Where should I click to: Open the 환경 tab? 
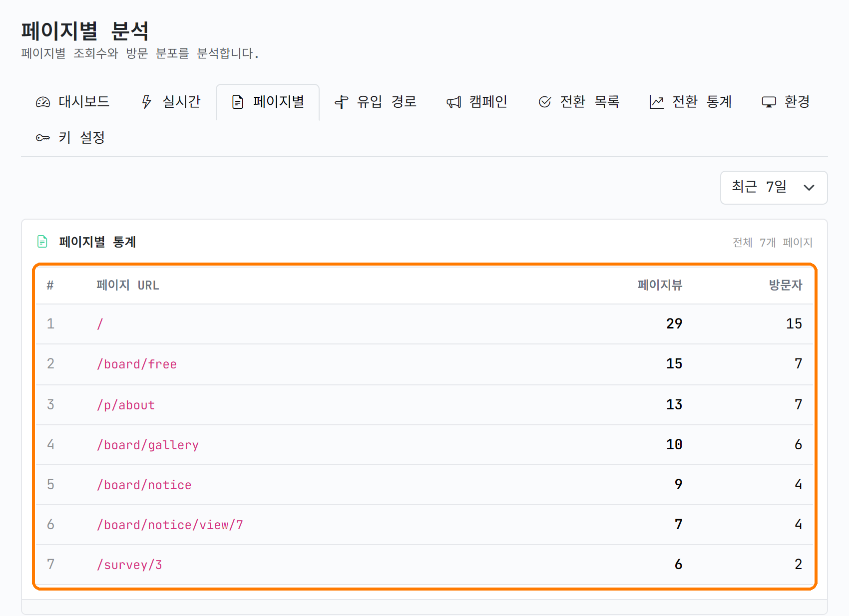coord(786,102)
